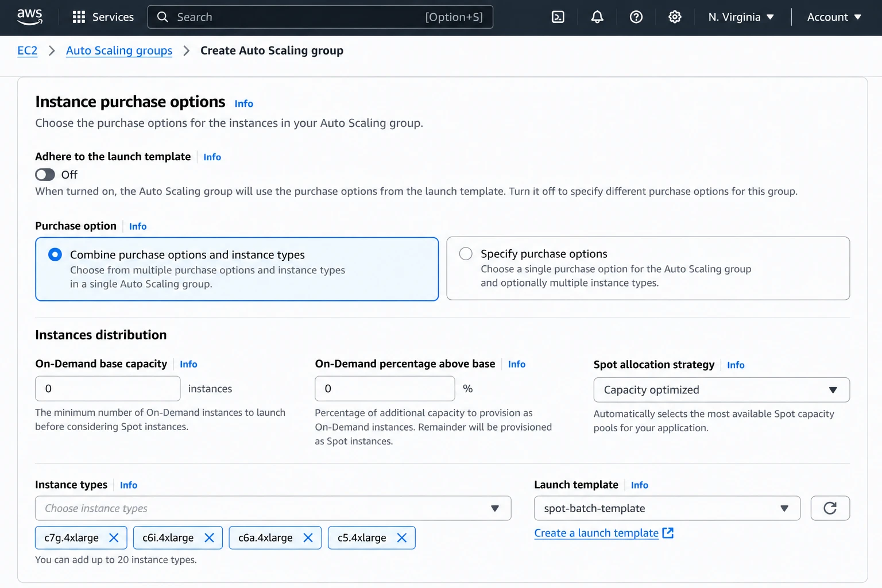Toggle Adhere to the launch template switch

(x=45, y=175)
